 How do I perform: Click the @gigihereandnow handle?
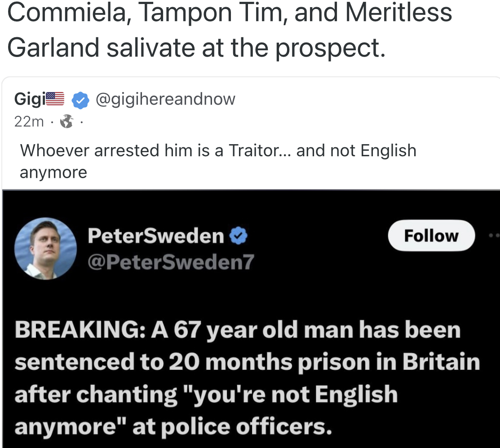click(x=165, y=99)
